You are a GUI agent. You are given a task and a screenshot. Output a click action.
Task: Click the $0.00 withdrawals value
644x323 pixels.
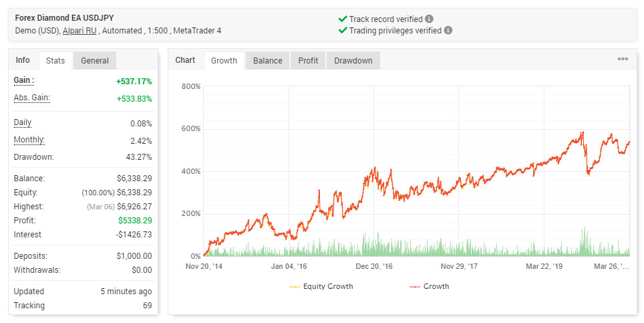pyautogui.click(x=142, y=270)
